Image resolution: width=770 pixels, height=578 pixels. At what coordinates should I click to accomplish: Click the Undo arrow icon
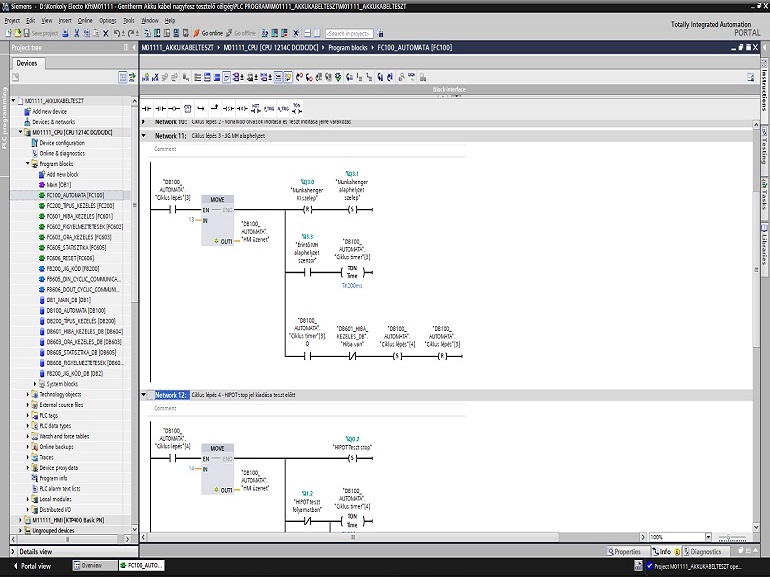(117, 33)
